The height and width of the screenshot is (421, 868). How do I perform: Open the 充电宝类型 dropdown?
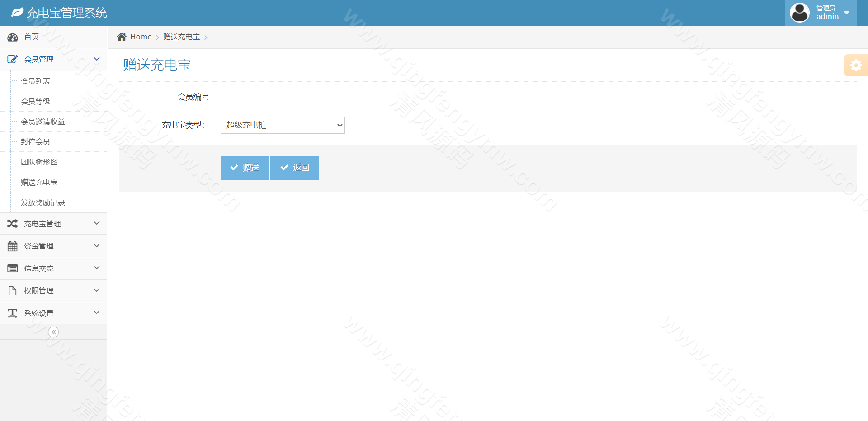283,125
